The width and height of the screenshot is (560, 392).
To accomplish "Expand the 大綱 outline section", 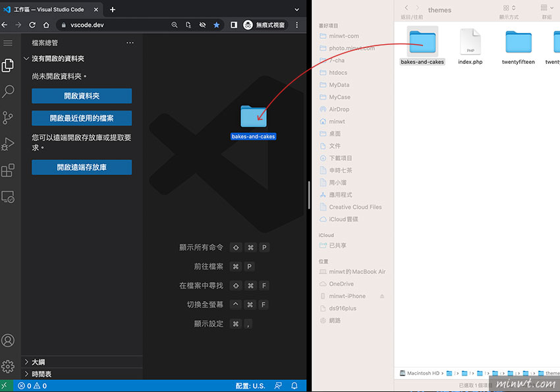I will tap(82, 362).
